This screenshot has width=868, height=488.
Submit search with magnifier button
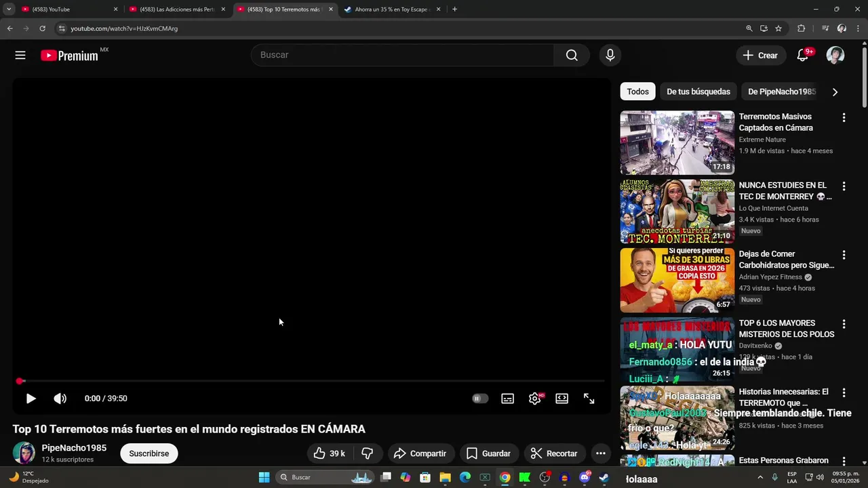[572, 55]
